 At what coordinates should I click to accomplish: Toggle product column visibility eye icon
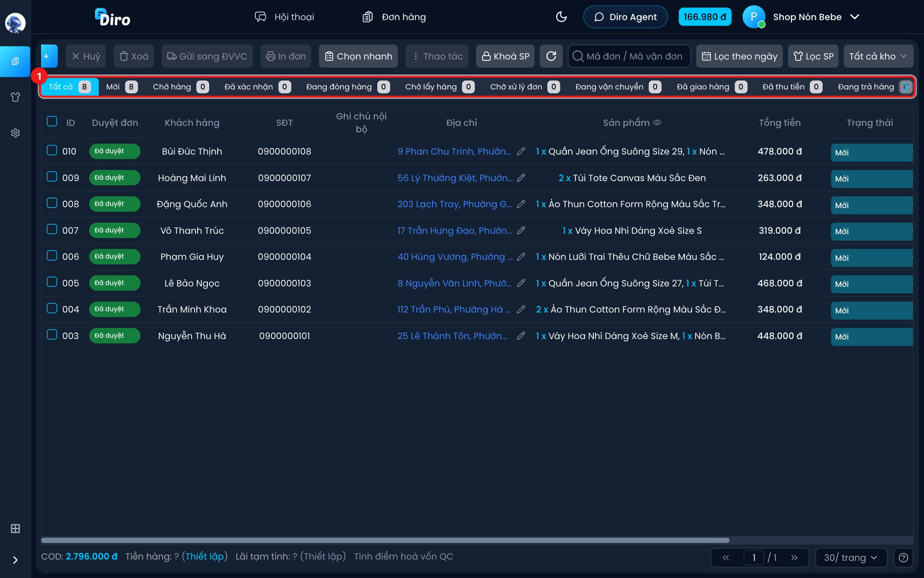(x=657, y=122)
